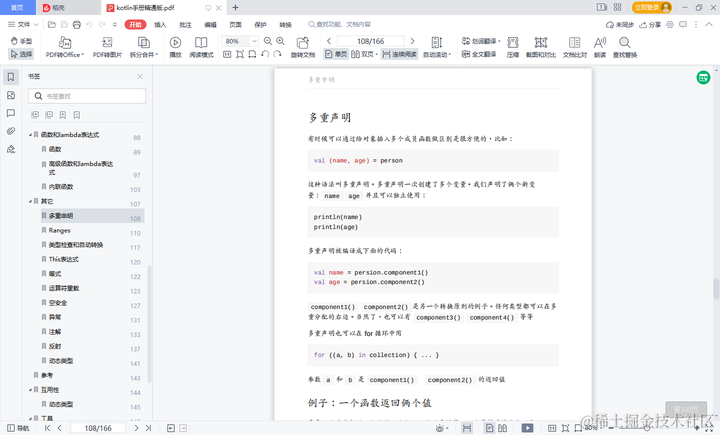This screenshot has width=720, height=435.
Task: Select the 插入 ribbon tab
Action: [160, 24]
